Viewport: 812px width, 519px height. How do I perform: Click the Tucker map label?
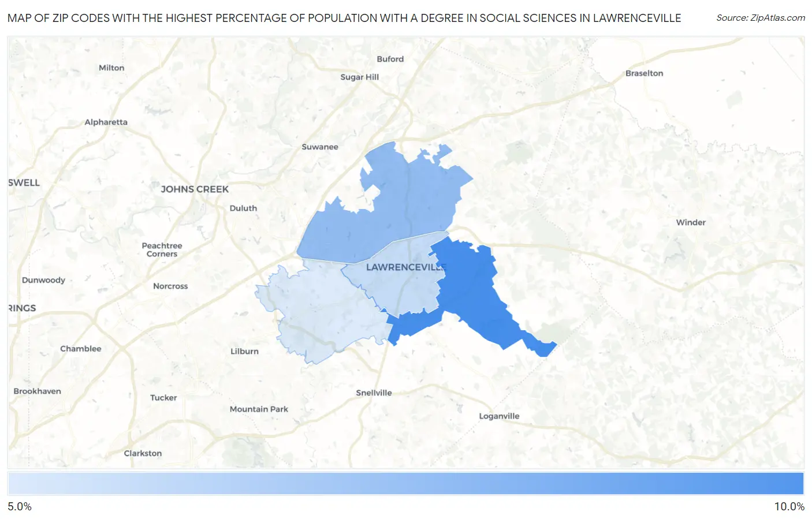tap(164, 398)
